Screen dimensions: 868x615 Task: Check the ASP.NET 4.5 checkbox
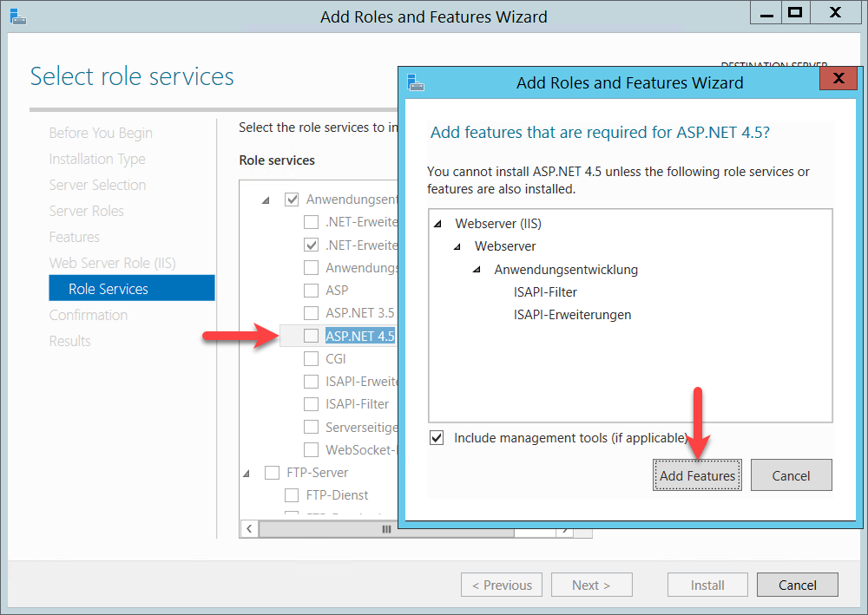click(x=311, y=336)
